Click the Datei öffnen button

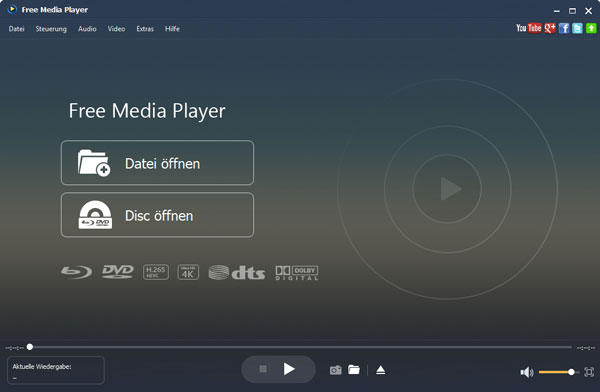(157, 163)
